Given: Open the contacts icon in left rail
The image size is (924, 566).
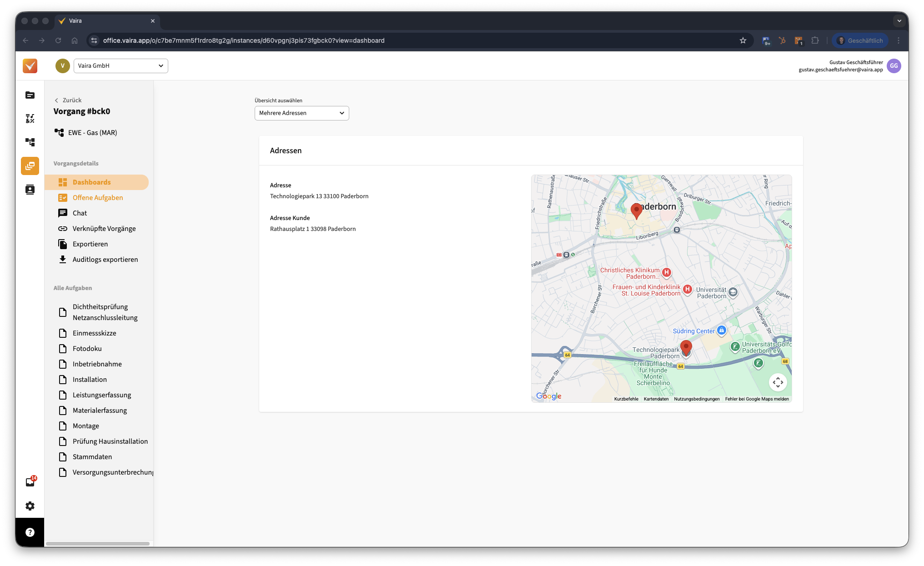Looking at the screenshot, I should click(30, 190).
